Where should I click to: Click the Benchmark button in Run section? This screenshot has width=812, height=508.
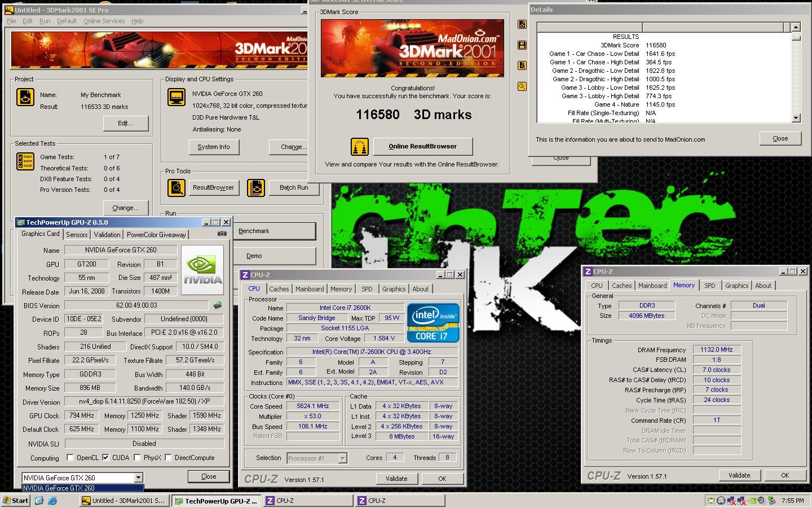tap(275, 231)
